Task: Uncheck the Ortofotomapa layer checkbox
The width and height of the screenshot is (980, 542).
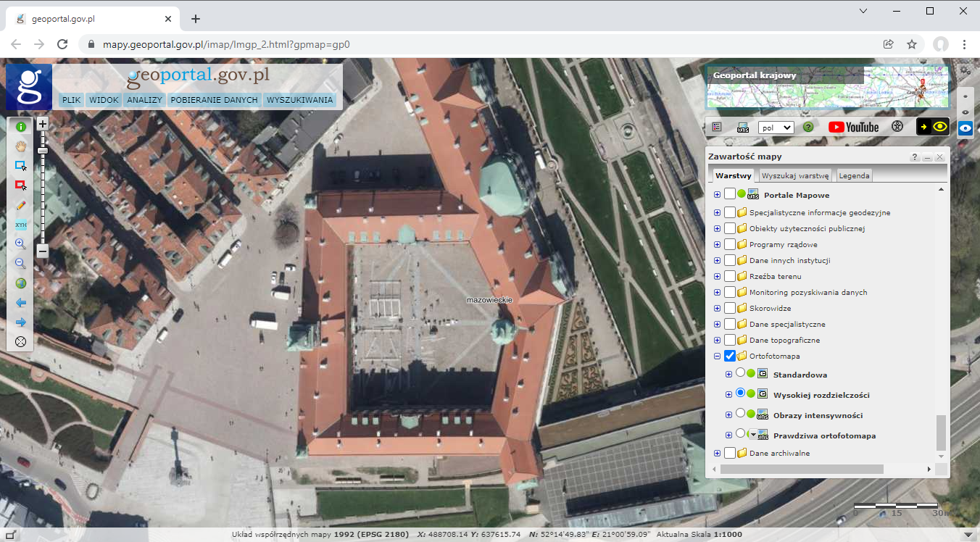Action: [730, 356]
